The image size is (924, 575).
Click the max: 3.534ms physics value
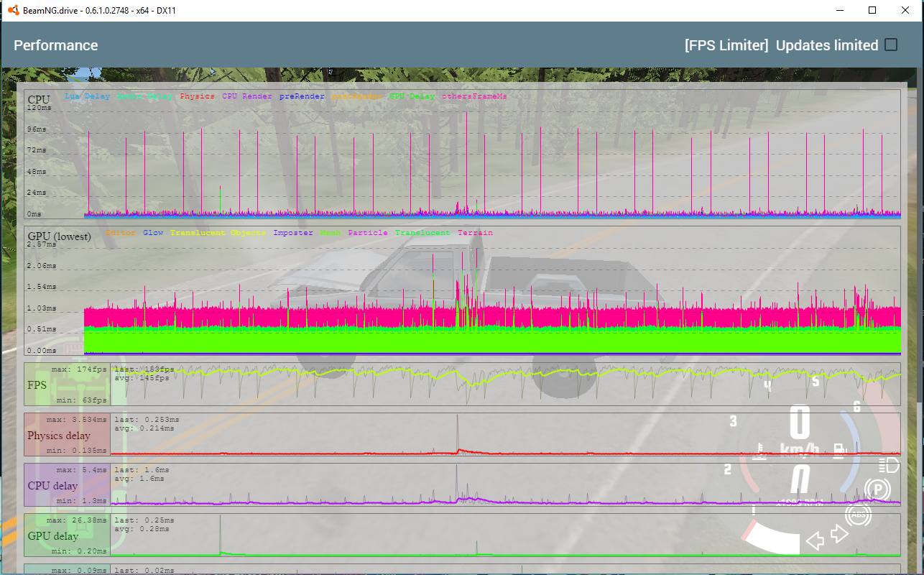click(77, 419)
